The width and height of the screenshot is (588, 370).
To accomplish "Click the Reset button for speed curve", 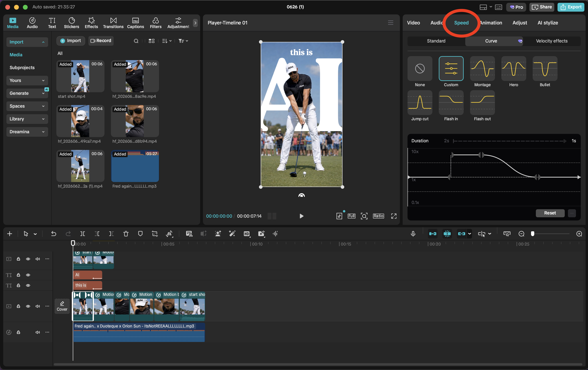I will (x=550, y=213).
